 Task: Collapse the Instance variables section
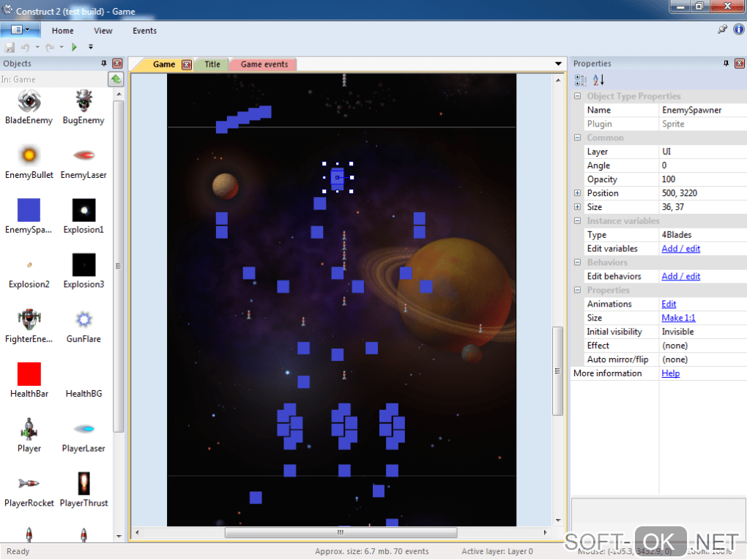tap(577, 221)
